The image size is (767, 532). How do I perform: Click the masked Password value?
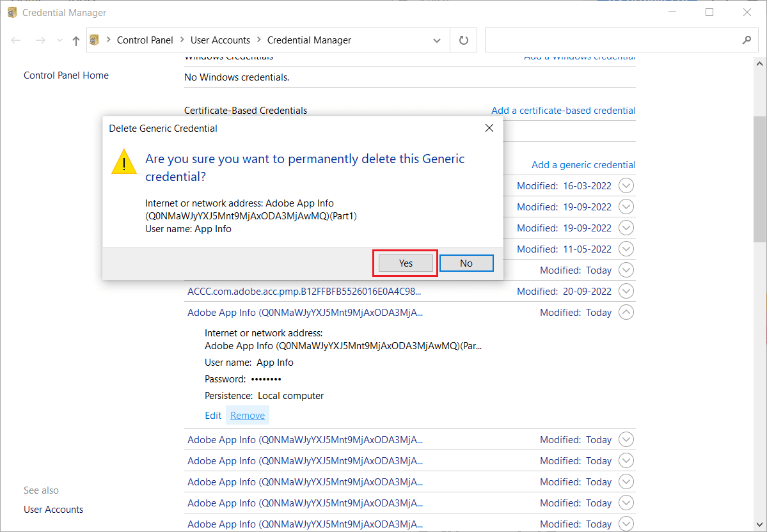click(x=266, y=379)
